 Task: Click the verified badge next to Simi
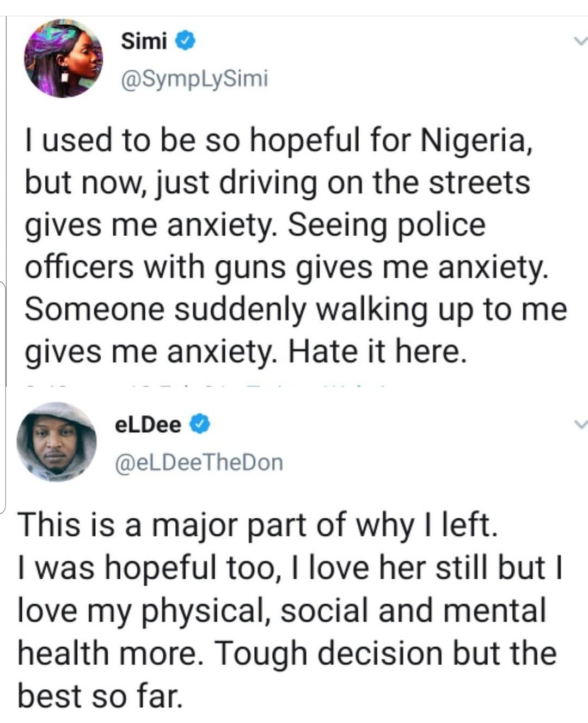[x=185, y=41]
